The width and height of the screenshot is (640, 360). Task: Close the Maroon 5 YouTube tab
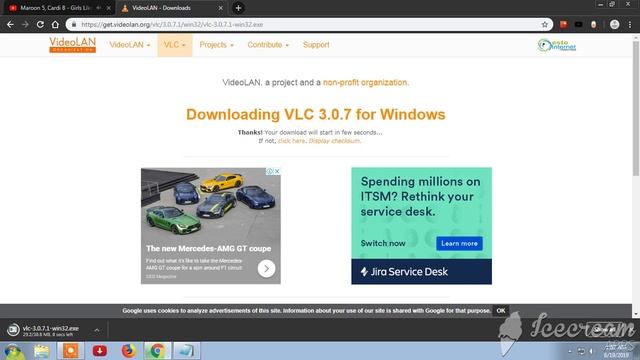(109, 8)
